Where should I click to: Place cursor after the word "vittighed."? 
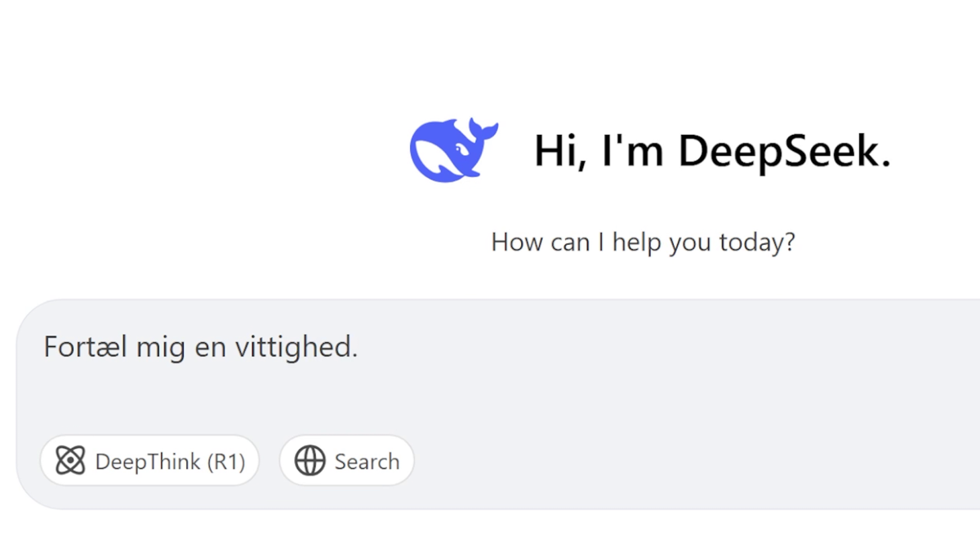359,348
